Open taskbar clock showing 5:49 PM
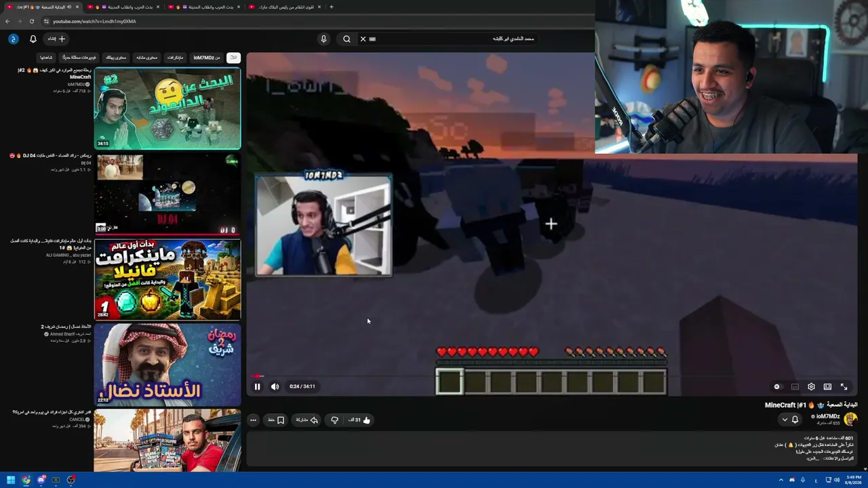 pos(853,480)
